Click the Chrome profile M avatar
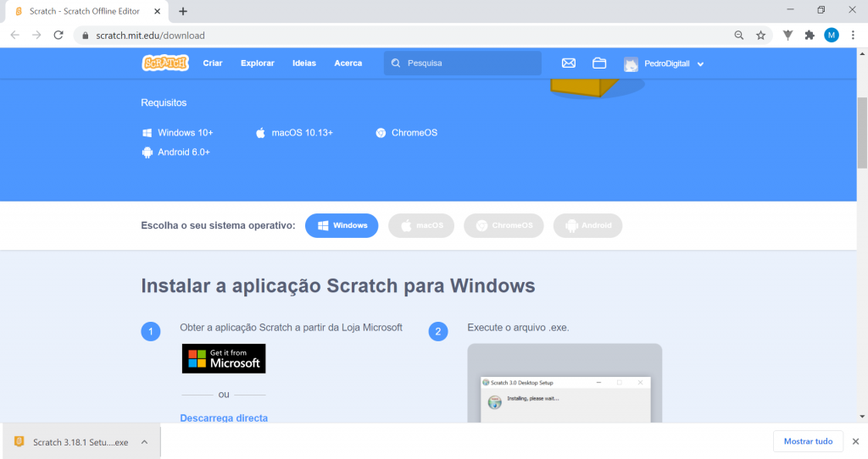The height and width of the screenshot is (459, 868). point(831,35)
